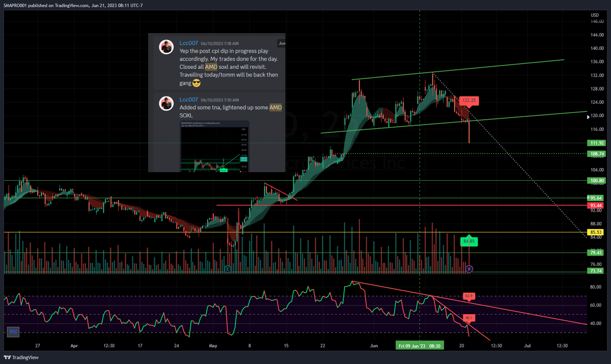Screen dimensions: 611x364
Task: Click the RSI indicator label
Action: click(x=12, y=332)
